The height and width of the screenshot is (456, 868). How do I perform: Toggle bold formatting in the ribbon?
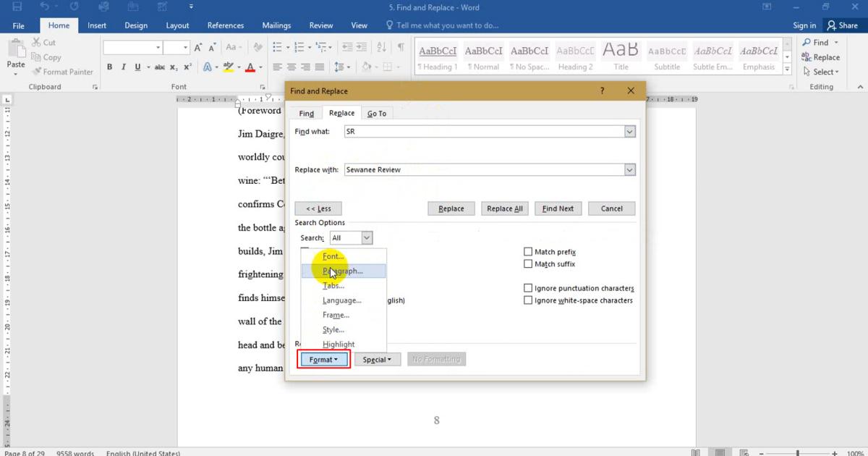point(110,67)
